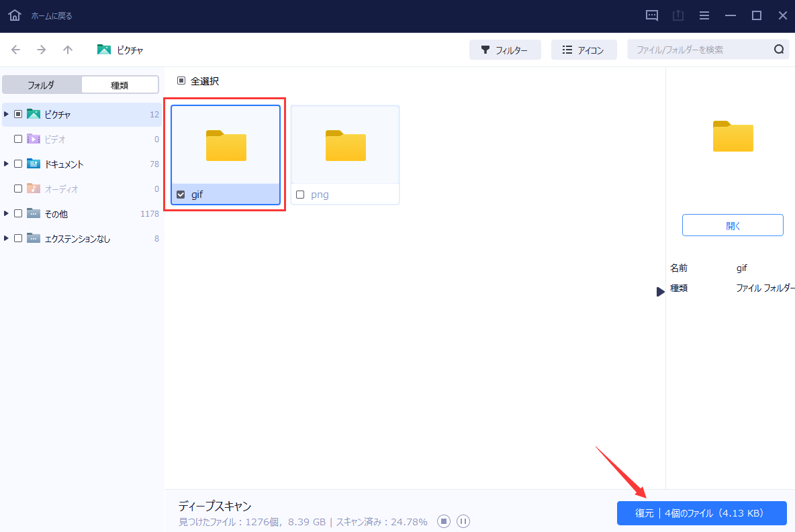The image size is (795, 532).
Task: Check the オーディオ checkbox
Action: [x=17, y=189]
